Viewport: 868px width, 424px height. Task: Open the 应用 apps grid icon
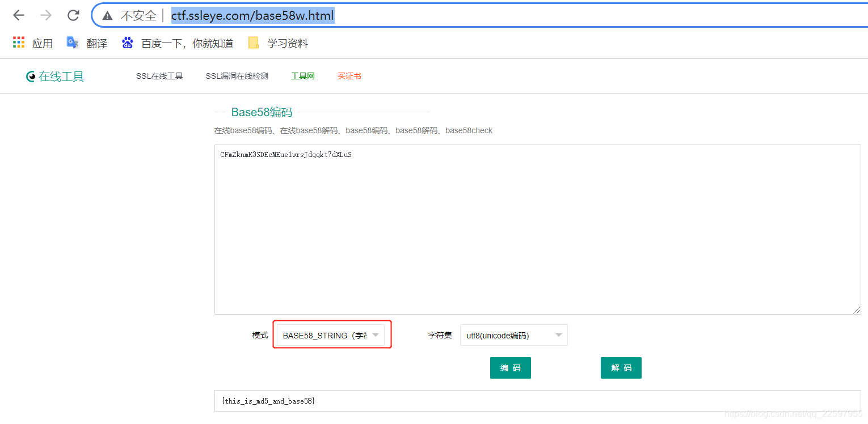(x=18, y=43)
